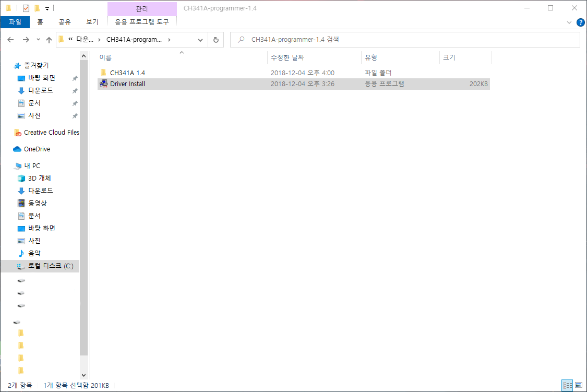Click the 다운... breadcrumb segment
This screenshot has width=587, height=392.
click(x=85, y=40)
